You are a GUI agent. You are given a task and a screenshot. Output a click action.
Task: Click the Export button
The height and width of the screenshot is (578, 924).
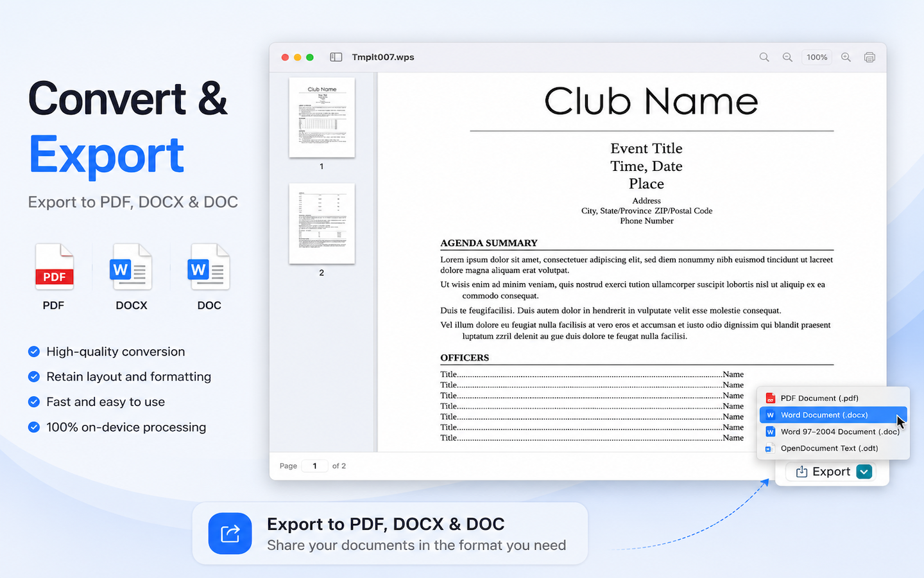pos(830,471)
